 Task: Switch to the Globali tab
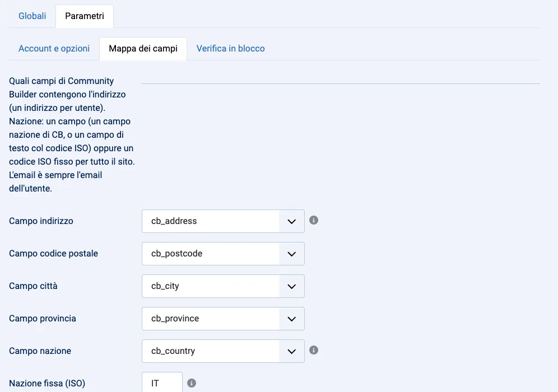point(32,16)
